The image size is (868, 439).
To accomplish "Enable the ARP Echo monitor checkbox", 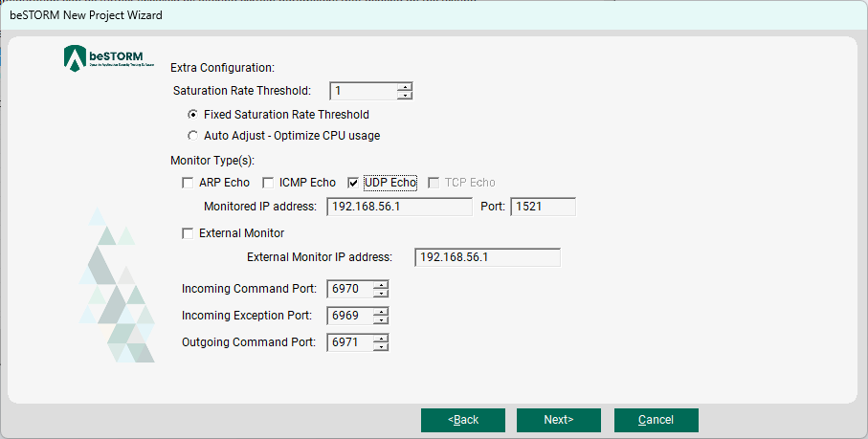I will click(188, 183).
